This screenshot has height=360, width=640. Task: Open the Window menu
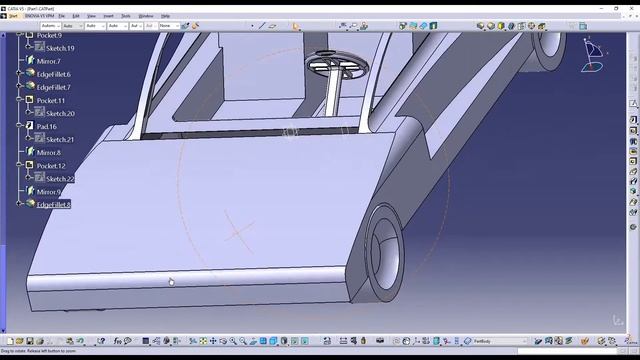click(x=146, y=16)
